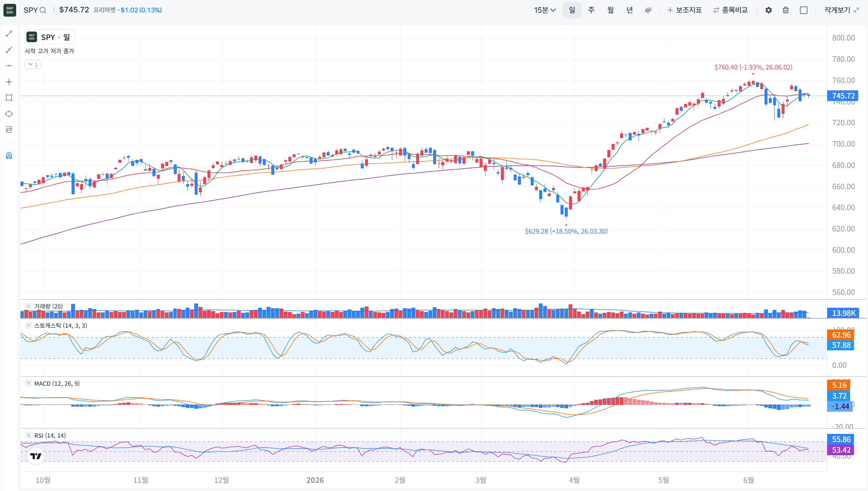This screenshot has height=491, width=868.
Task: Select the trend line drawing tool
Action: coord(9,34)
